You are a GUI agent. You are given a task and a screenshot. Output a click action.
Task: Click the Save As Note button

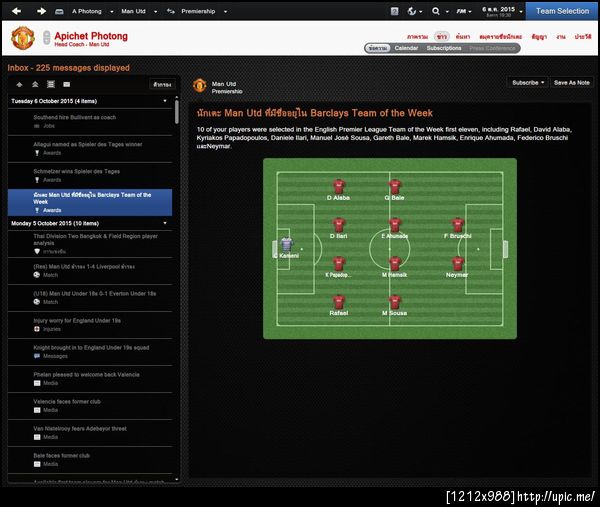[571, 83]
